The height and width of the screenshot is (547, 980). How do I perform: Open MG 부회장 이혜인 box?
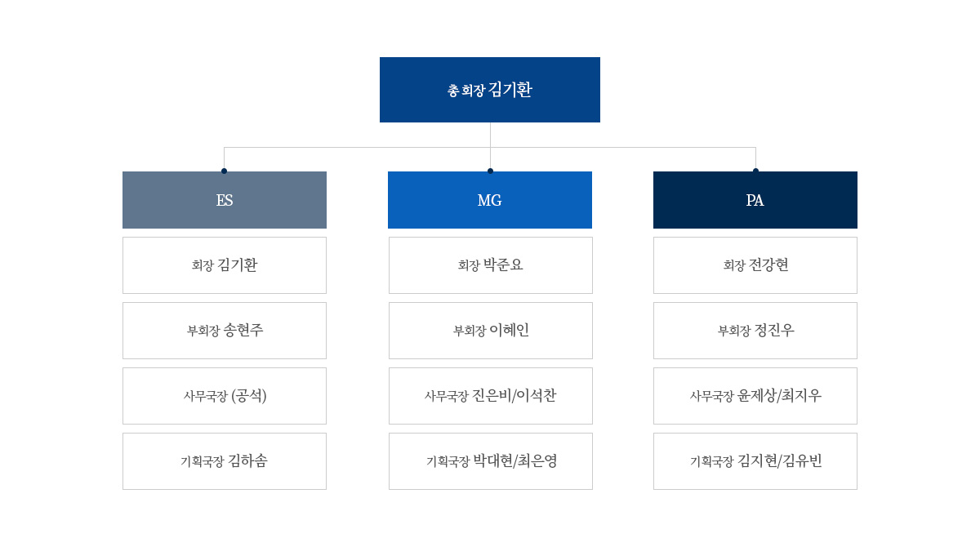[x=491, y=331]
